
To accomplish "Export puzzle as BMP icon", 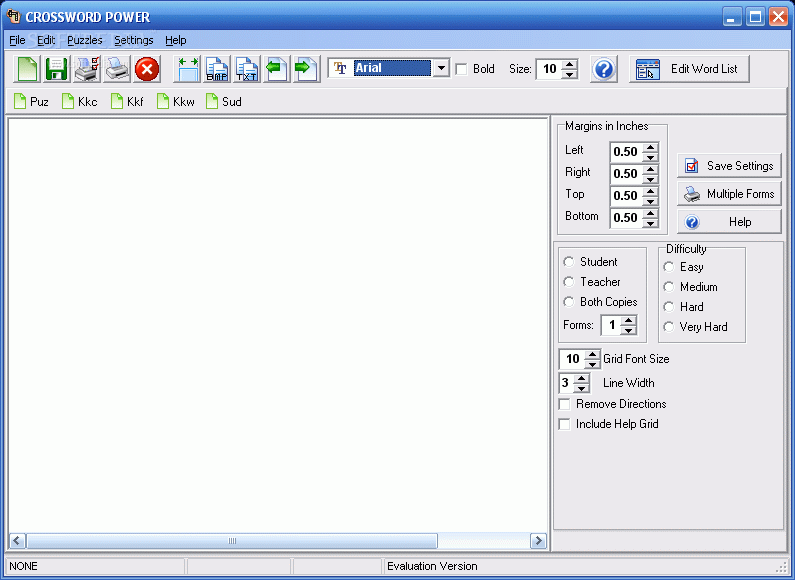I will [217, 69].
